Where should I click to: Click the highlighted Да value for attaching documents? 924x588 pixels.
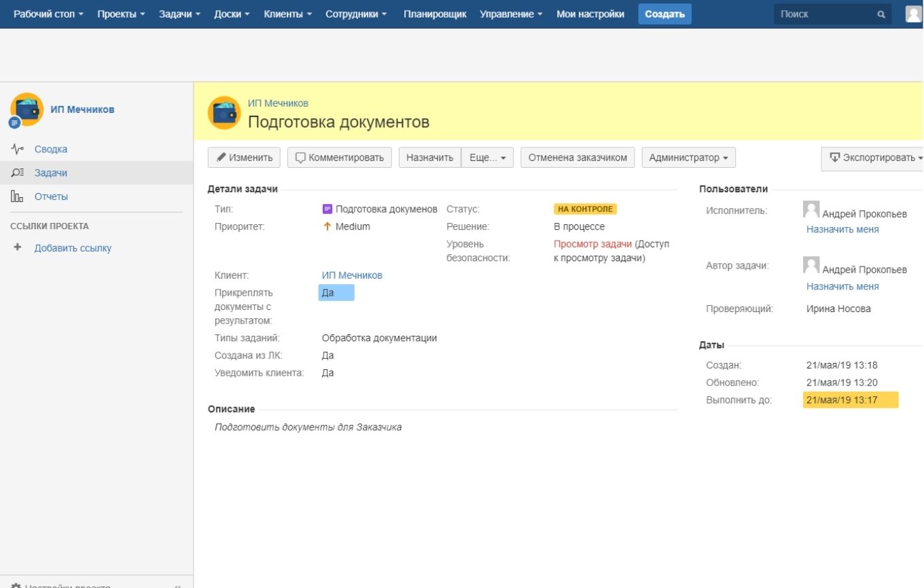(336, 293)
